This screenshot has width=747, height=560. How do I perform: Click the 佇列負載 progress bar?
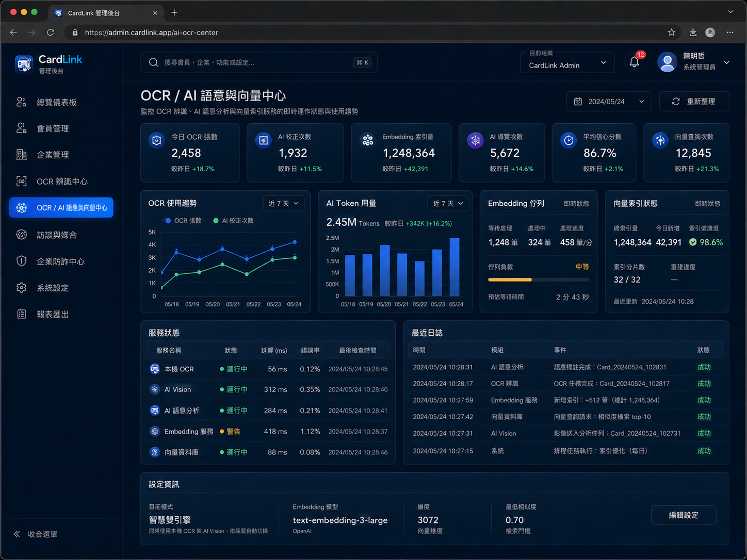point(539,279)
